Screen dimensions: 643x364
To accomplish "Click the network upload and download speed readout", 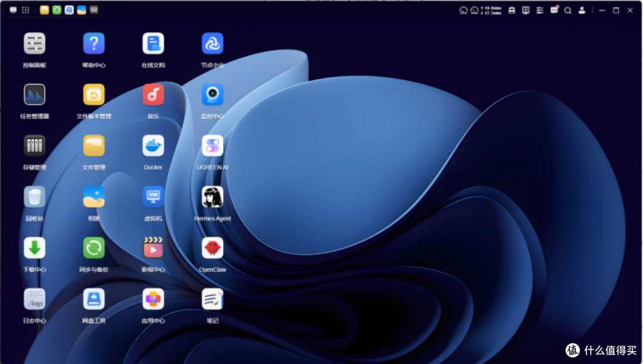I will [491, 11].
